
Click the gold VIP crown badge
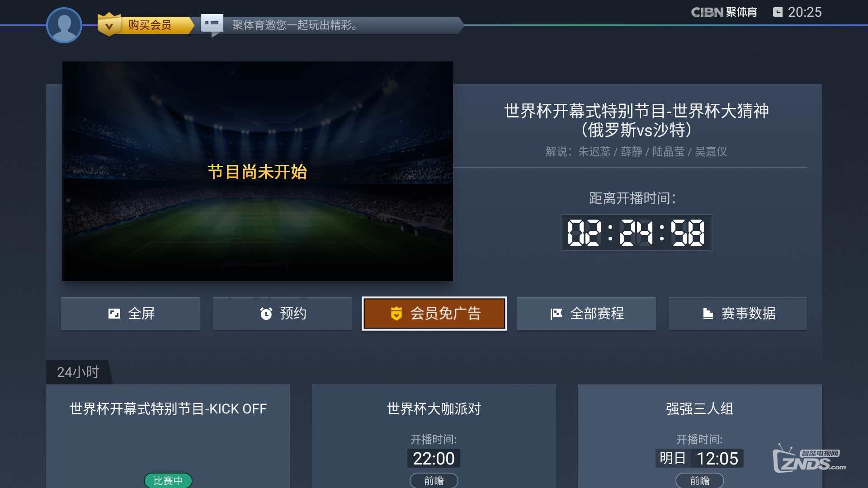pyautogui.click(x=109, y=24)
